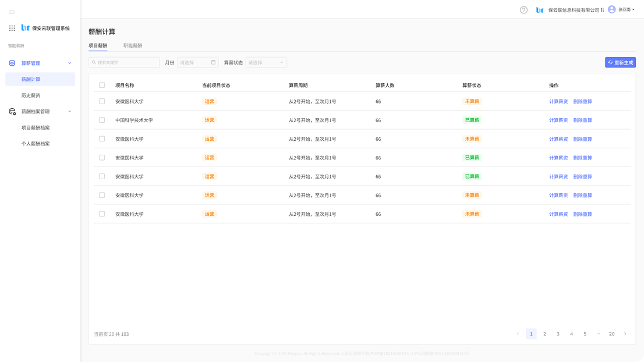Screen dimensions: 644x362
Task: Click the calendar icon in 月份 field
Action: [x=214, y=62]
